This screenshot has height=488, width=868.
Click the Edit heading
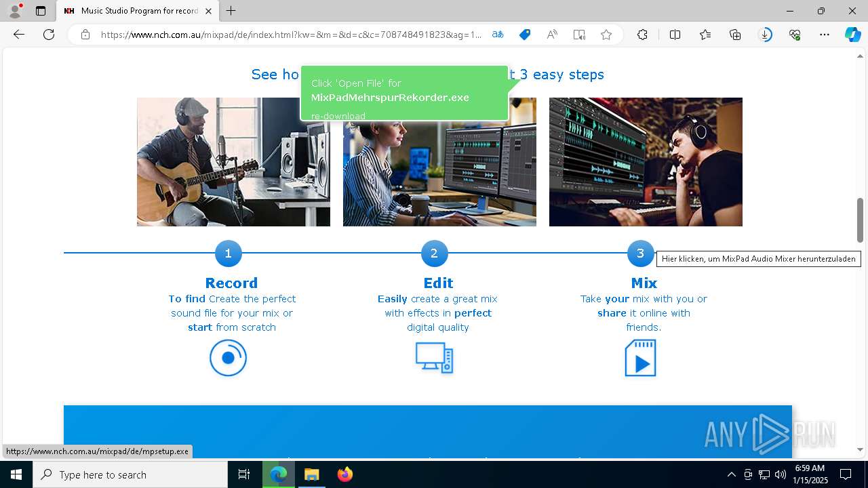coord(438,283)
